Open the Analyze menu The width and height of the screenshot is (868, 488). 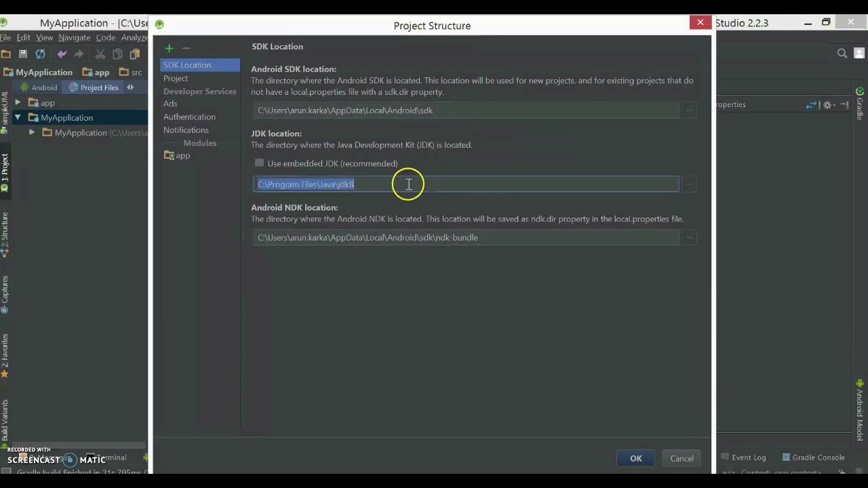click(x=134, y=38)
